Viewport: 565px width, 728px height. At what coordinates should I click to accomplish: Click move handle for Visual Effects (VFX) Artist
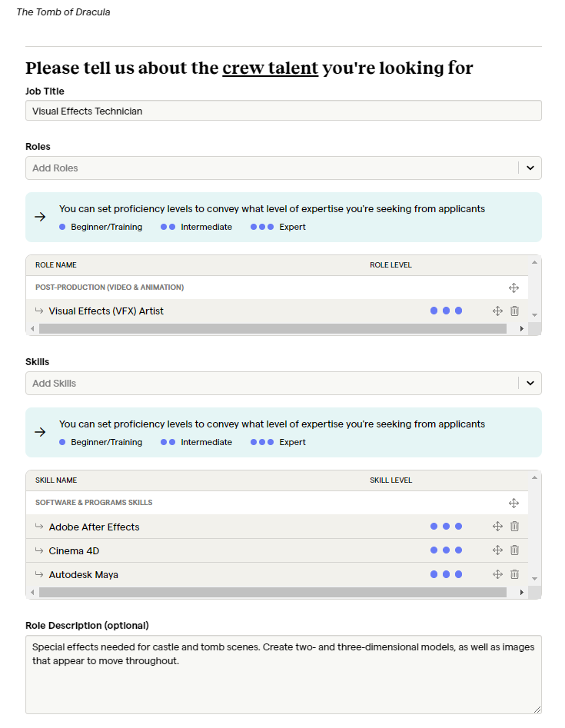(x=497, y=311)
